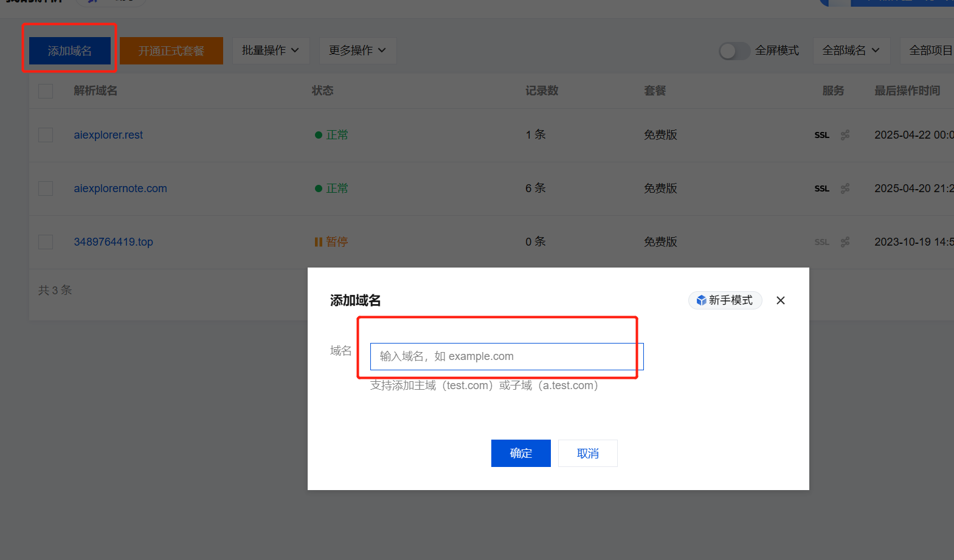Switch to 新手模式 in the dialog
The image size is (954, 560).
click(x=725, y=300)
